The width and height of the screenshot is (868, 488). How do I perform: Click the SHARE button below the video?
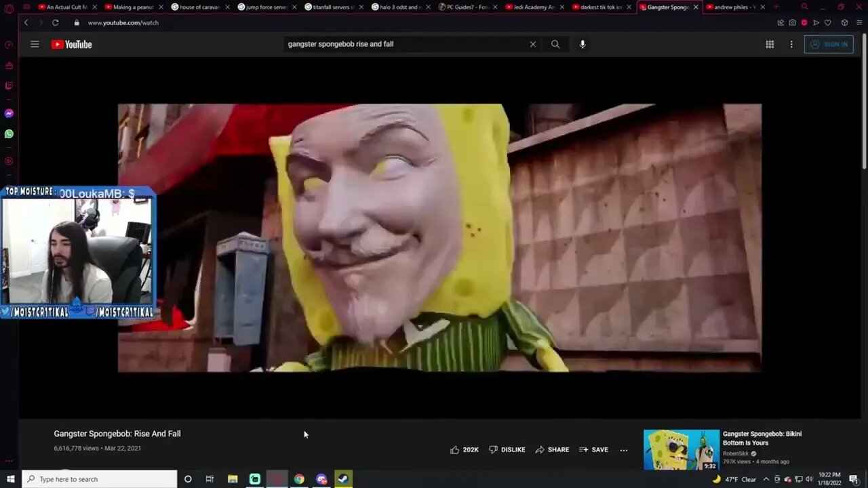pos(552,449)
